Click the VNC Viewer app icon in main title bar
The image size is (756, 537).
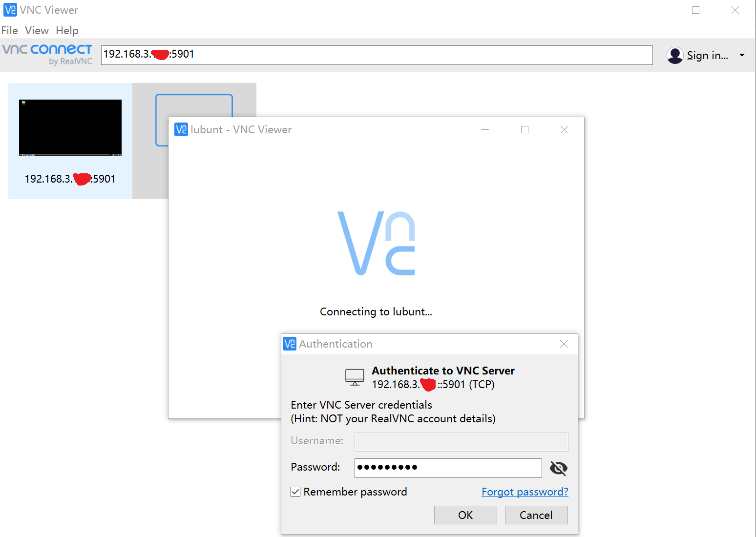[10, 10]
